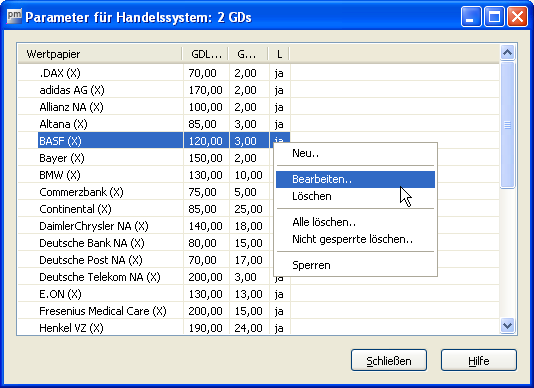Click the vertical scrollbar thumb
This screenshot has height=388, width=534.
pos(507,125)
